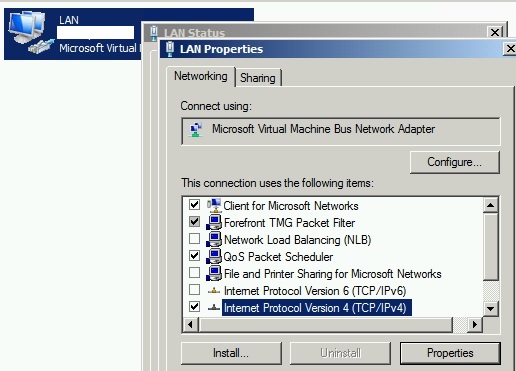516x371 pixels.
Task: Close the LAN Status window
Action: click(495, 32)
